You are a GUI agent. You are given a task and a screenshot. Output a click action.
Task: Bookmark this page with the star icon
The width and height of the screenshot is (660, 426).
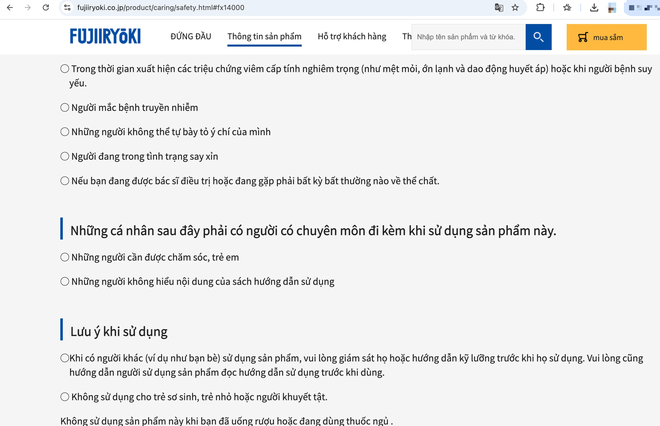[515, 8]
